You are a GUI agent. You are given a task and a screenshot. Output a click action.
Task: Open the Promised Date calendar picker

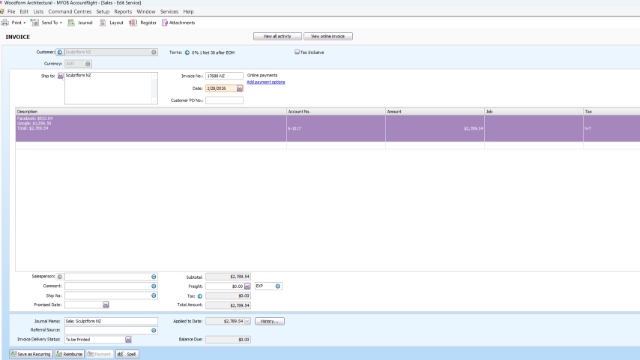click(106, 305)
